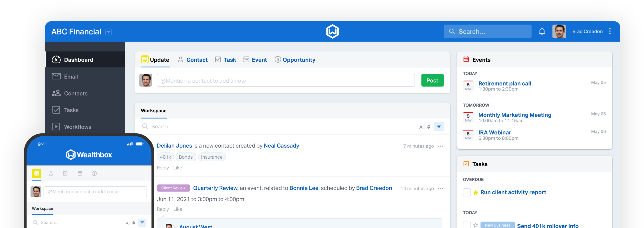This screenshot has width=644, height=228.
Task: Open the Monthly Marketing Meeting event
Action: tap(515, 115)
